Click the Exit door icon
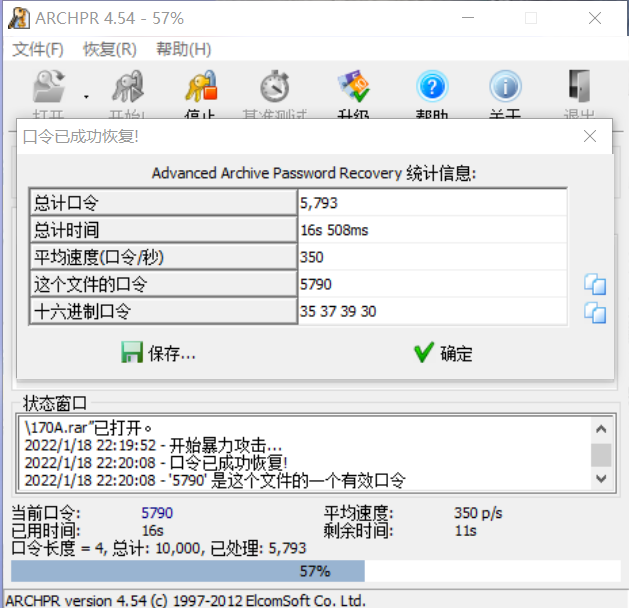The image size is (629, 608). (x=580, y=86)
